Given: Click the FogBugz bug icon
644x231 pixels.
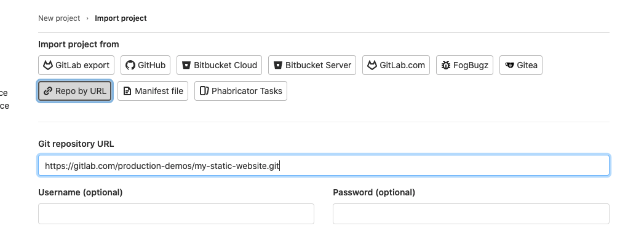Looking at the screenshot, I should (445, 65).
